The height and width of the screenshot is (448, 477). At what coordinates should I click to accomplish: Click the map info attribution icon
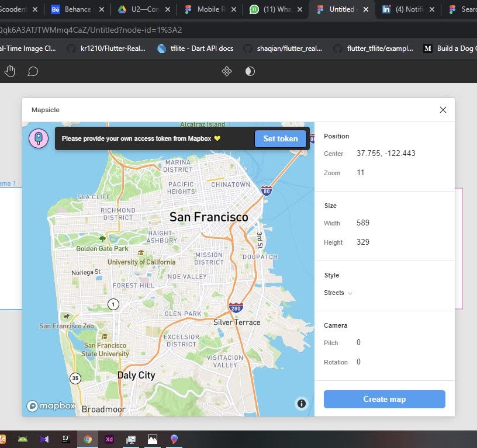tap(302, 403)
